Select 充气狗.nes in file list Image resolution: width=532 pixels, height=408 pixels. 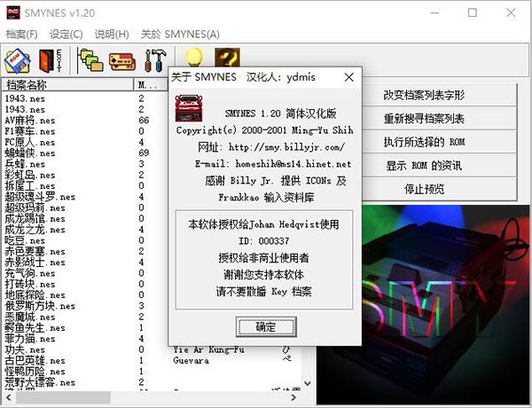click(30, 273)
